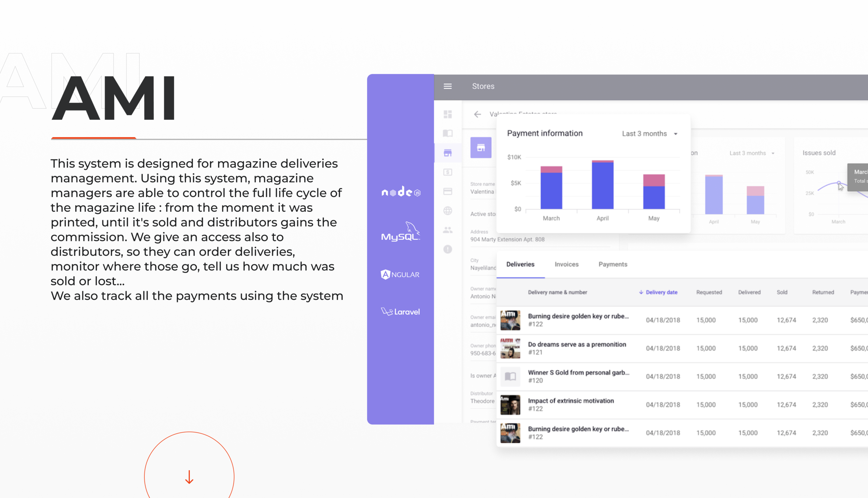Click the April bar in Payment chart

[602, 185]
